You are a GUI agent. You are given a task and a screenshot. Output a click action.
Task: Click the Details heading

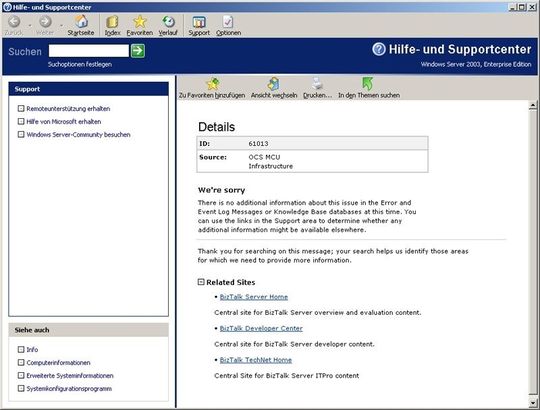(216, 127)
